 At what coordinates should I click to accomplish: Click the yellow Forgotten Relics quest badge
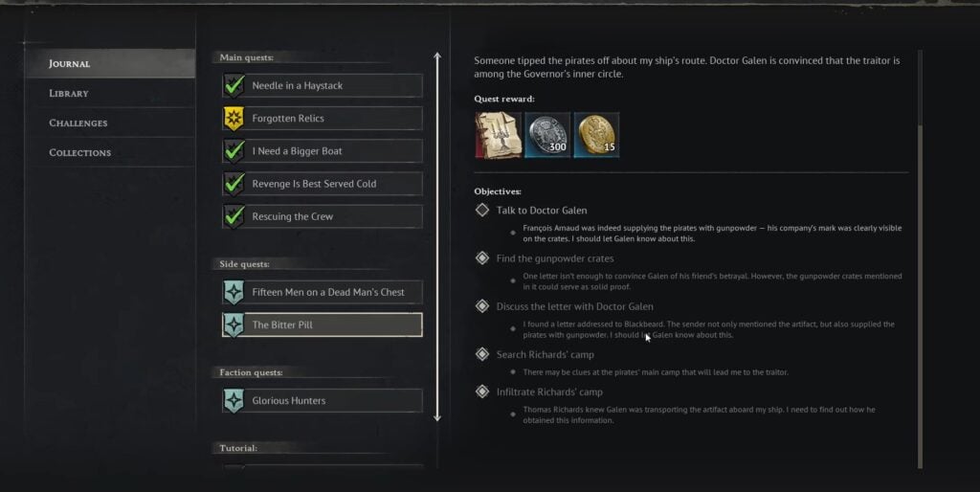pos(234,119)
